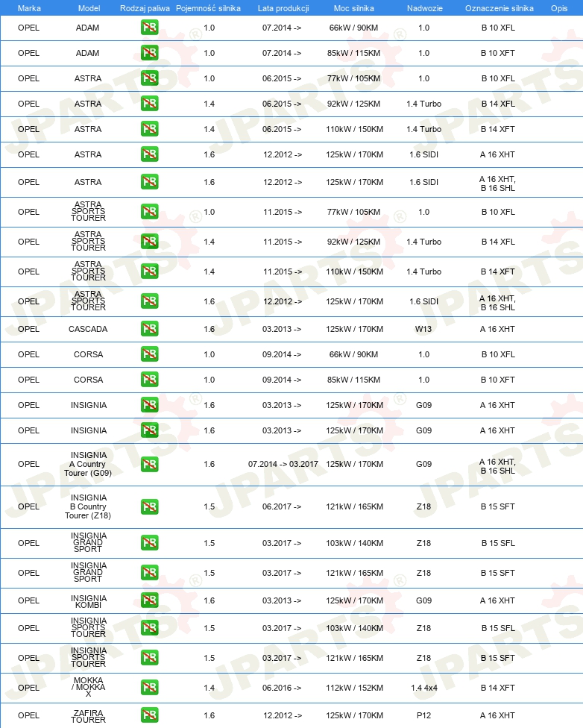Click fuel icon for INSIGNIA SPORTS TOURER 103kW row
The width and height of the screenshot is (583, 728).
(149, 628)
